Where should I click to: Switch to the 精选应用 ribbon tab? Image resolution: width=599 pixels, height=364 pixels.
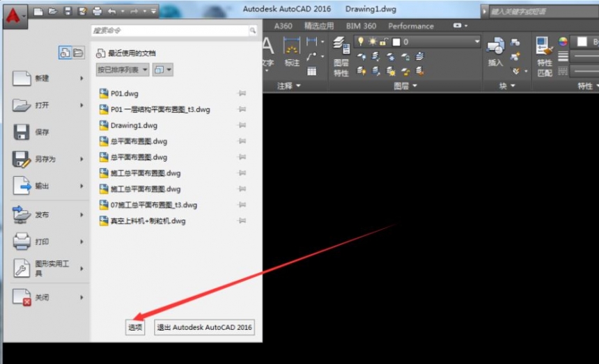click(x=319, y=26)
